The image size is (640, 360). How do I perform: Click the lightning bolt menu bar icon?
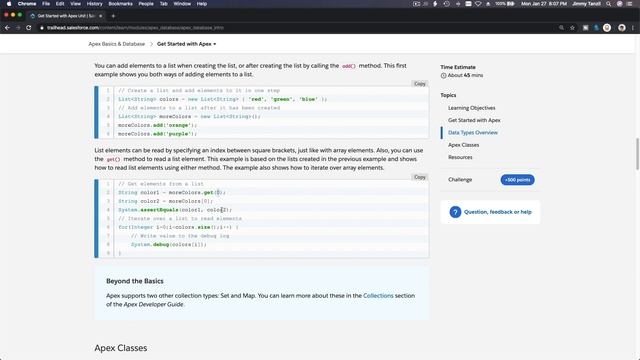[436, 4]
